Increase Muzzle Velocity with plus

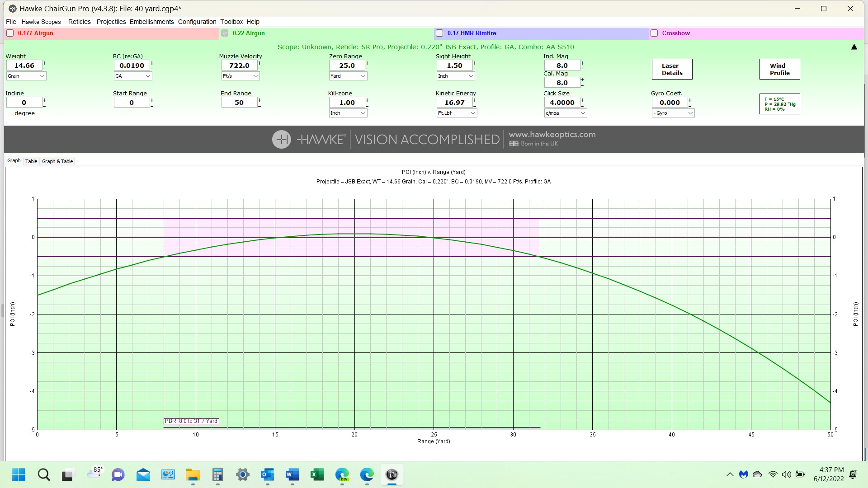259,63
